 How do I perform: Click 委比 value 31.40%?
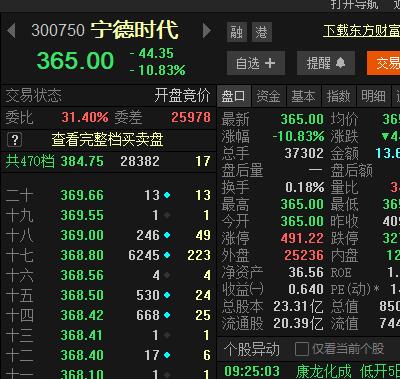click(x=85, y=117)
